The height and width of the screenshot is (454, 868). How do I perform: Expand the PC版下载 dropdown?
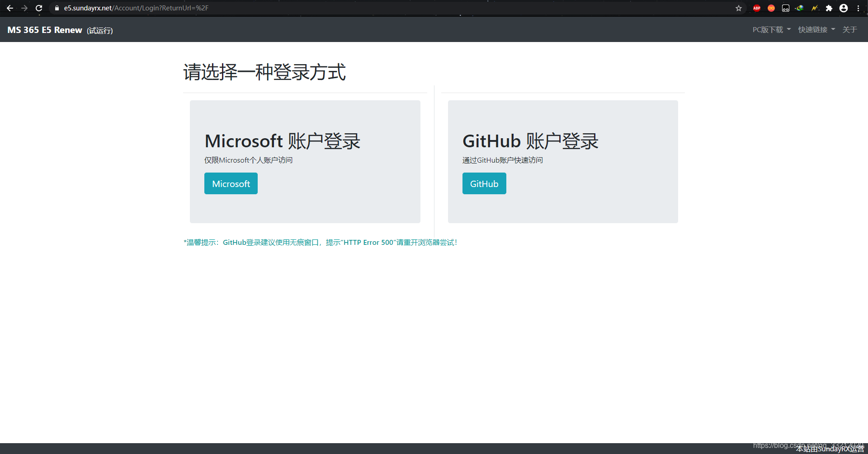pyautogui.click(x=772, y=29)
